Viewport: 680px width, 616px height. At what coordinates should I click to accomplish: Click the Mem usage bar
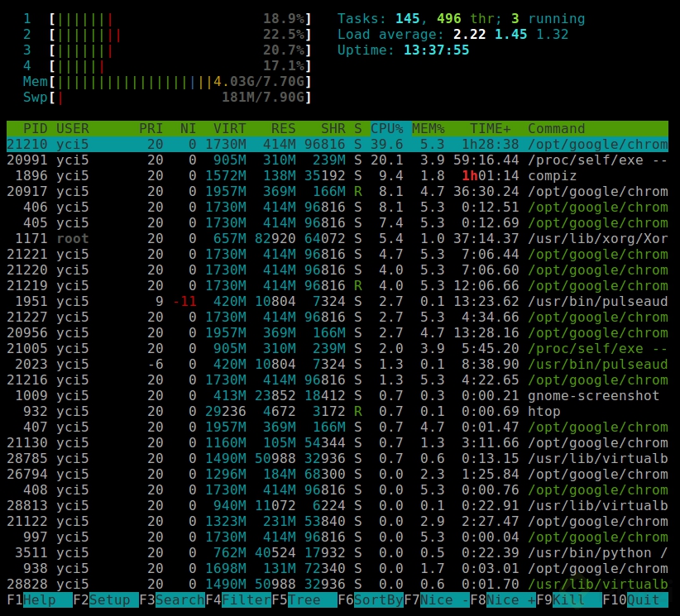(x=167, y=82)
